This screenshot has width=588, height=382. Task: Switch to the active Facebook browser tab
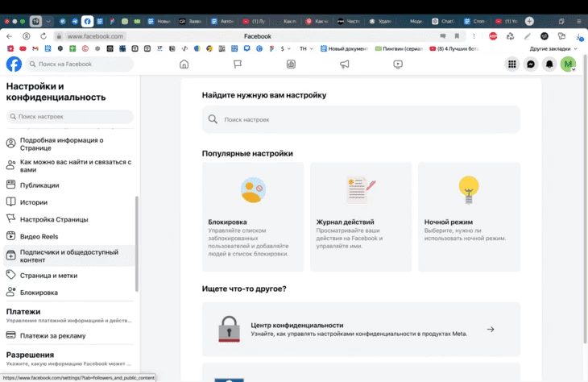[x=87, y=22]
